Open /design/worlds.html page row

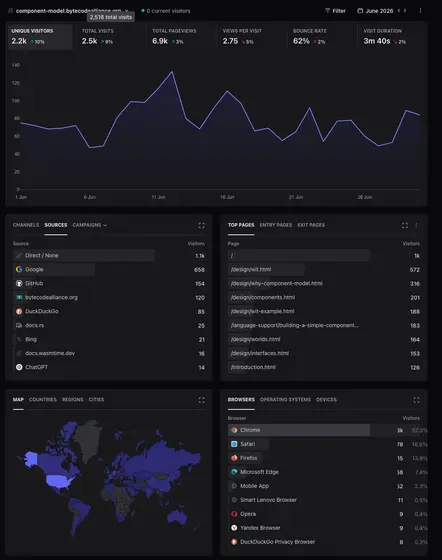(324, 339)
